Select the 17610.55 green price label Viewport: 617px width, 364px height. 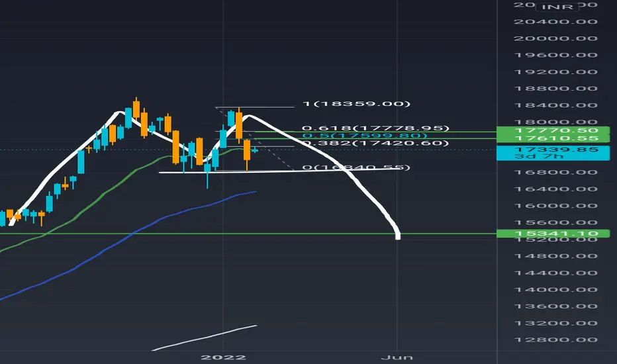(x=553, y=138)
